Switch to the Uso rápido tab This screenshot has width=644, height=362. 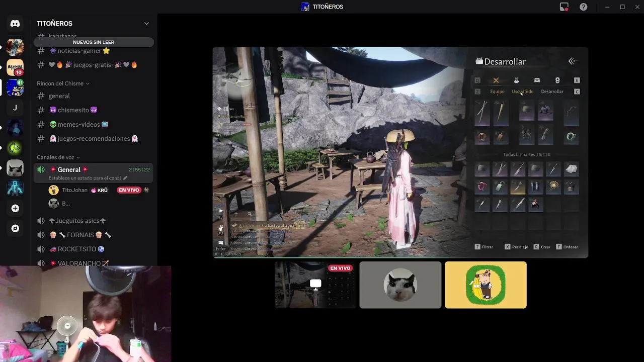523,92
